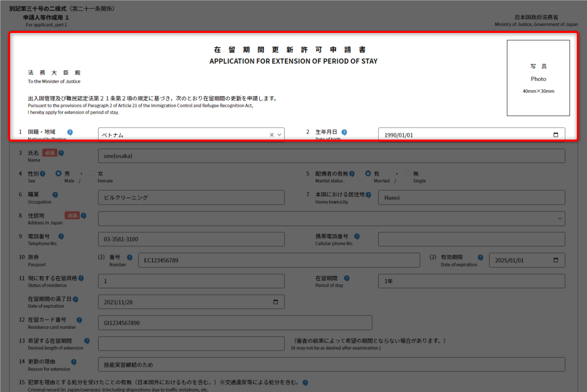The height and width of the screenshot is (392, 587).
Task: Click help icon next to Residence card number
Action: [x=79, y=320]
